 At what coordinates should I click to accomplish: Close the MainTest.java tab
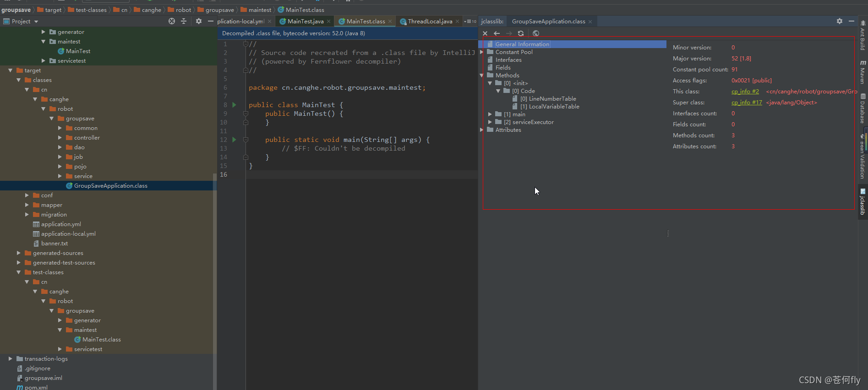tap(329, 22)
